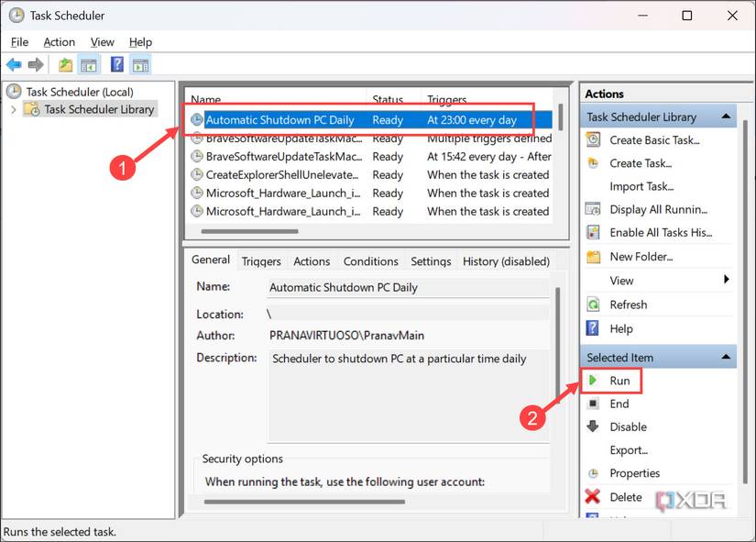Viewport: 756px width, 542px height.
Task: Switch to the Conditions tab
Action: 370,261
